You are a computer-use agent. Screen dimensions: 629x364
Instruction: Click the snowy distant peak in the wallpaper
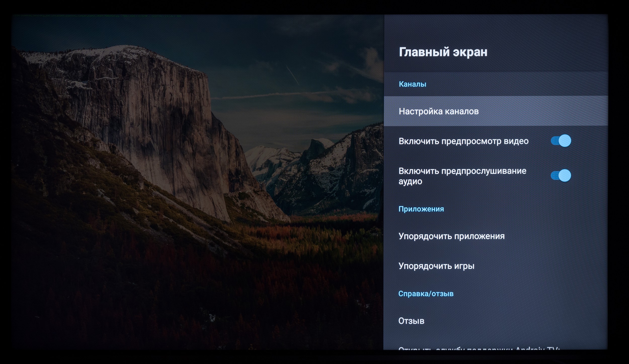point(264,156)
